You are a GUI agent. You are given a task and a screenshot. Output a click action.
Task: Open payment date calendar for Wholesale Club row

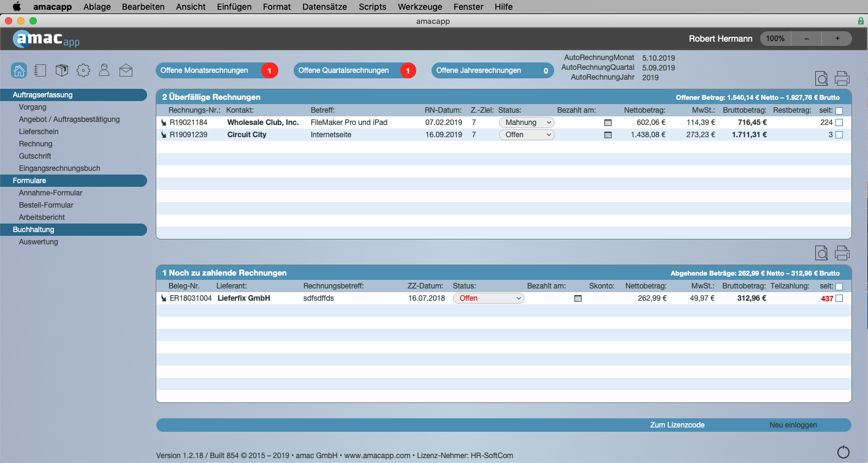(x=608, y=122)
